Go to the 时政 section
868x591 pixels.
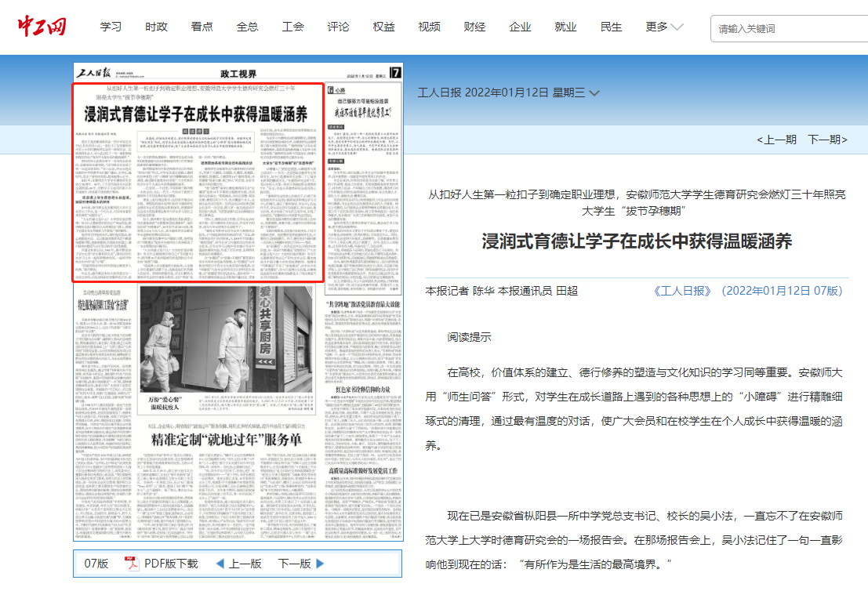click(x=156, y=27)
